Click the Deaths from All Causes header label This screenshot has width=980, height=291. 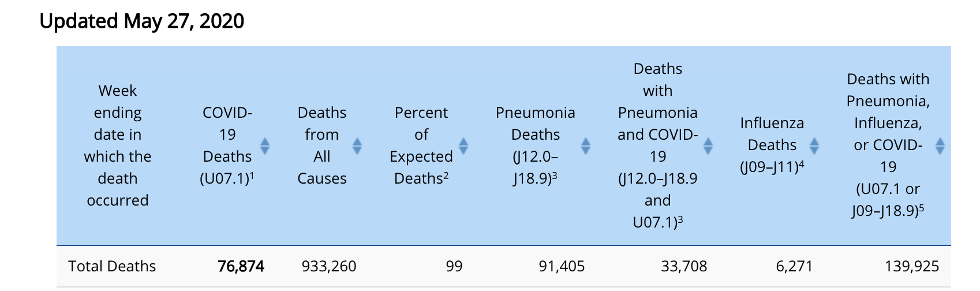tap(321, 145)
